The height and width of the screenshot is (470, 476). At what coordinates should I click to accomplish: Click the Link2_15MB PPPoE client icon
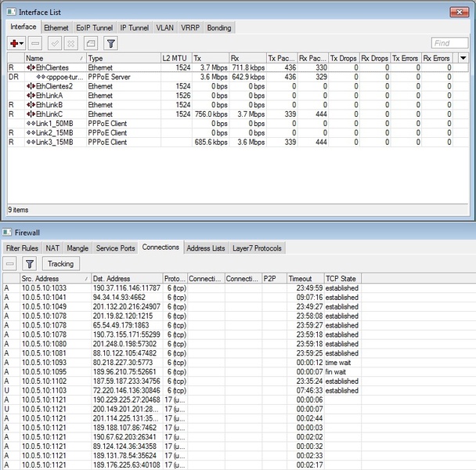31,132
